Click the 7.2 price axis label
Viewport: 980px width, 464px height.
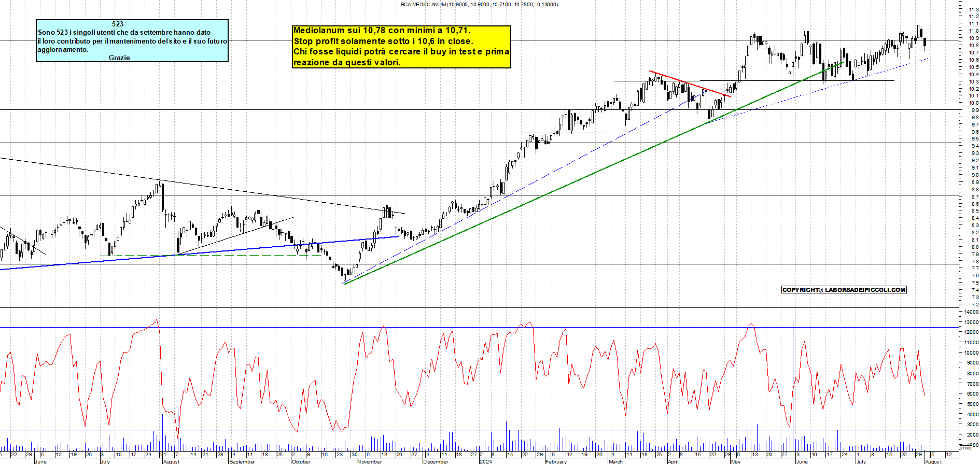975,305
